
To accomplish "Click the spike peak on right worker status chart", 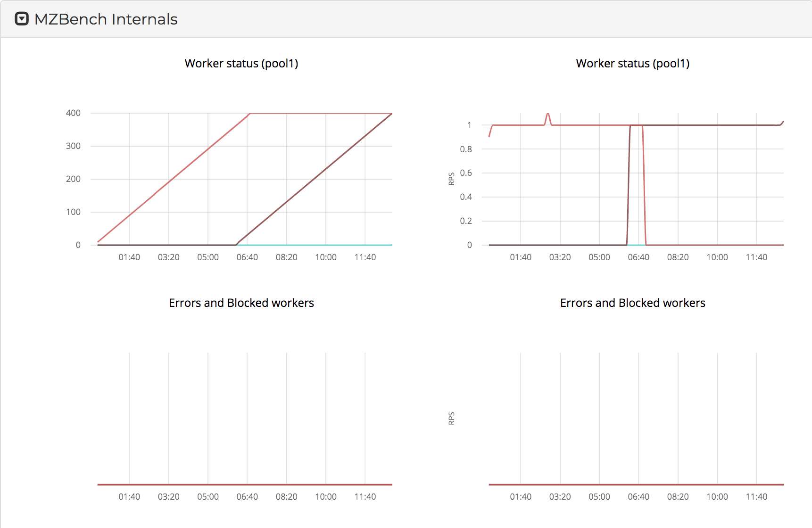I will [x=548, y=114].
